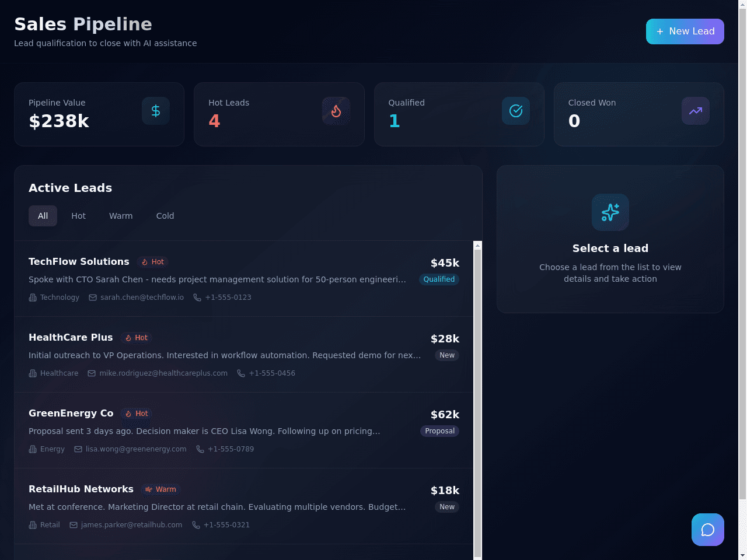Click the flame Hot Leads icon
This screenshot has width=747, height=560.
(x=336, y=111)
